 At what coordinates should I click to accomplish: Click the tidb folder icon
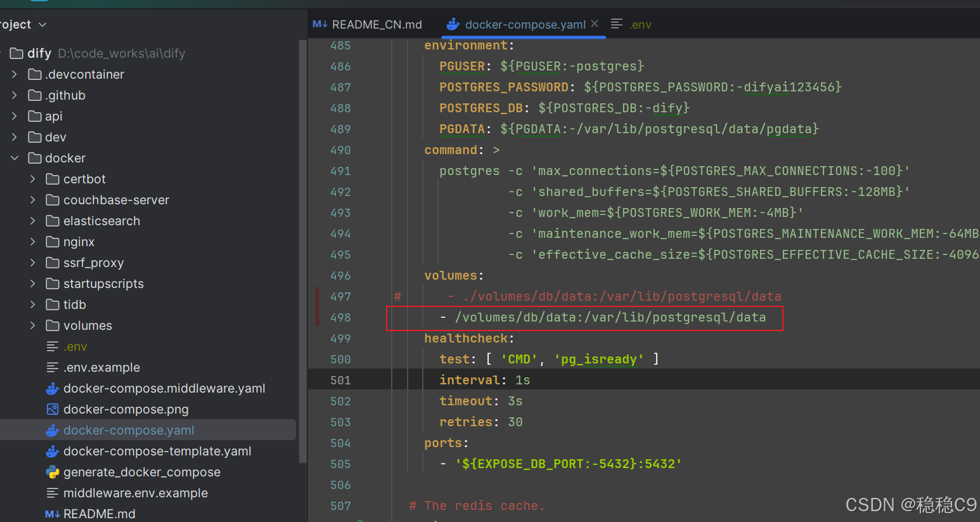tap(53, 304)
